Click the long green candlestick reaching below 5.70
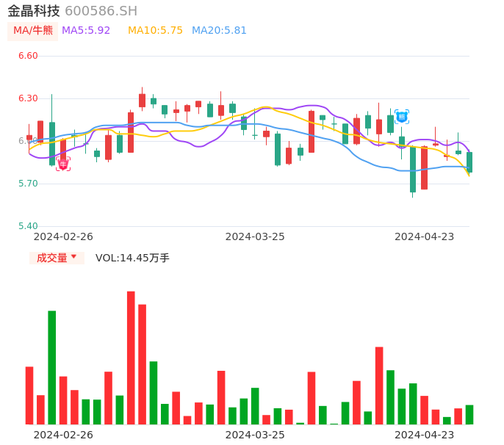 click(x=413, y=170)
